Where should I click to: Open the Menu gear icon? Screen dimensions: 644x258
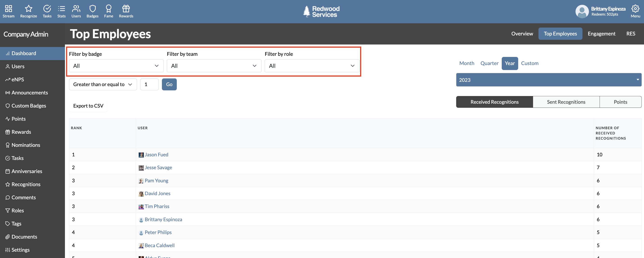(x=635, y=9)
